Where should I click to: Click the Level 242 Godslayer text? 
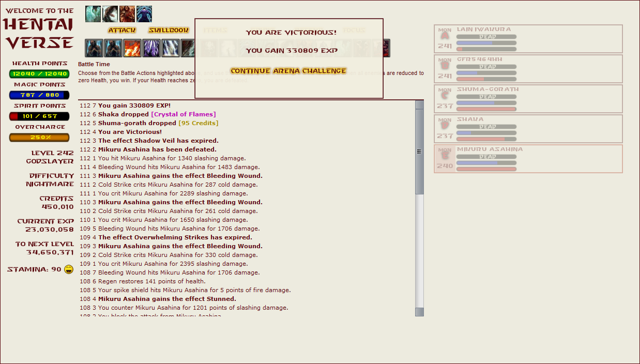click(50, 157)
